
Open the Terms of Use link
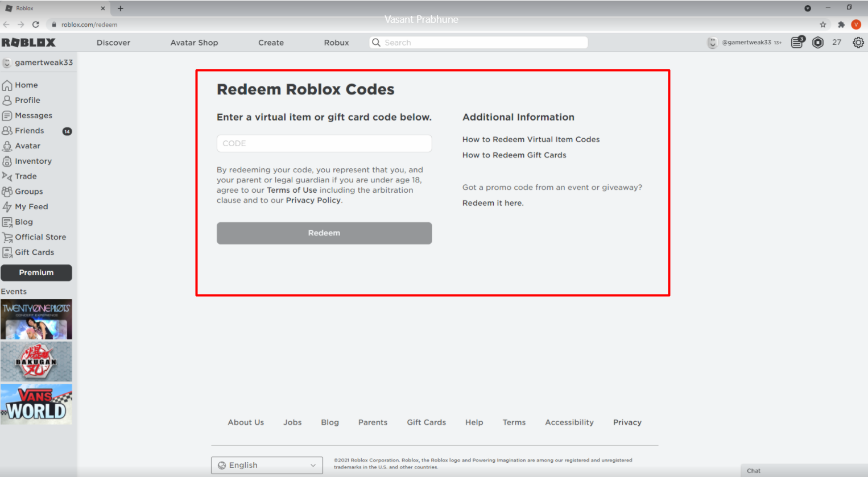pos(292,190)
